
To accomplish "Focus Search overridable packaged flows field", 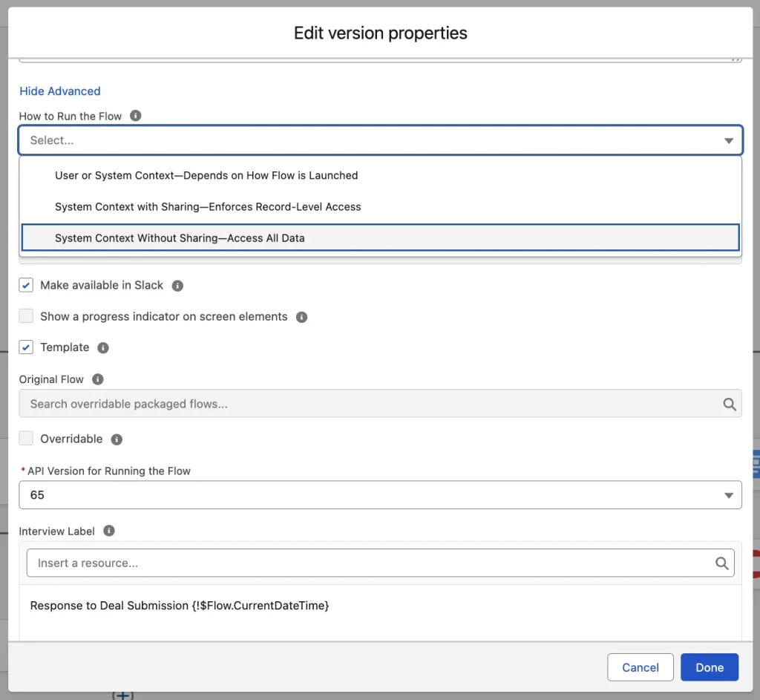I will click(381, 403).
